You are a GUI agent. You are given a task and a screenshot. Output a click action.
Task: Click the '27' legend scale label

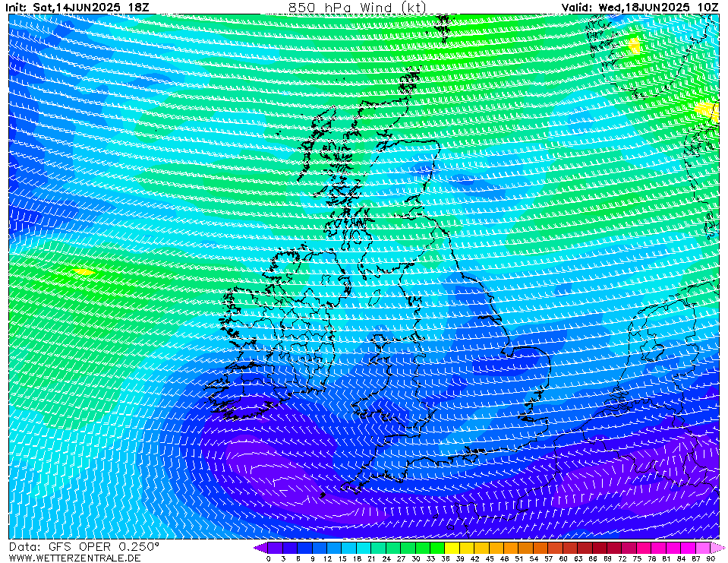pyautogui.click(x=401, y=558)
